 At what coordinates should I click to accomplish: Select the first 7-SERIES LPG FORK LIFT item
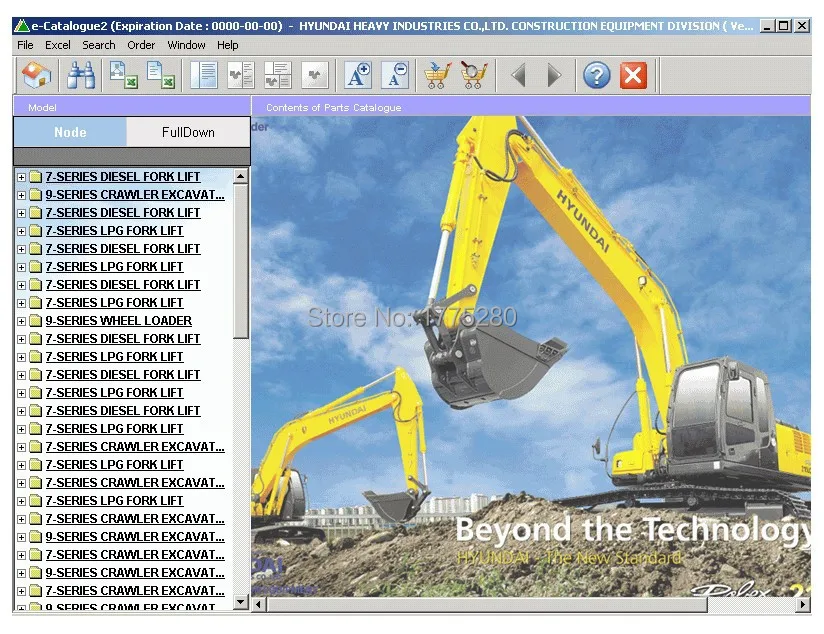pos(114,231)
